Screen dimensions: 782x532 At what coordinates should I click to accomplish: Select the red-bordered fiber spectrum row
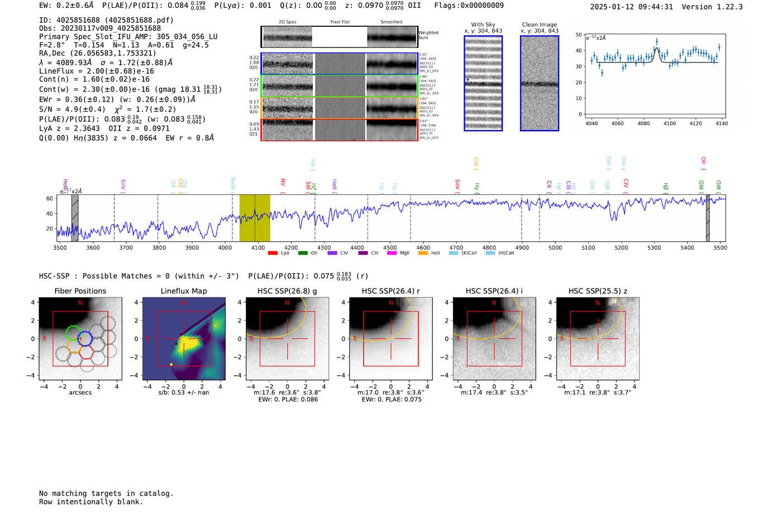[339, 130]
